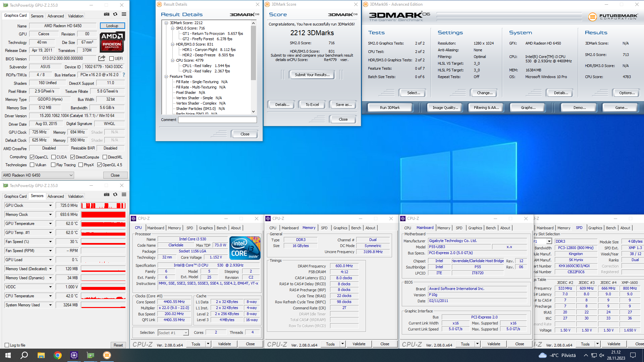Open Google Chrome from the taskbar
Screen dimensions: 644x362
click(57, 355)
